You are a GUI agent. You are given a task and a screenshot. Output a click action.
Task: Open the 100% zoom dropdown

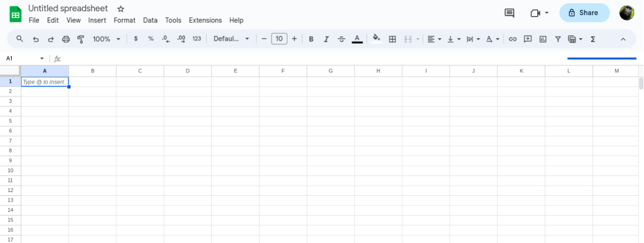point(105,39)
